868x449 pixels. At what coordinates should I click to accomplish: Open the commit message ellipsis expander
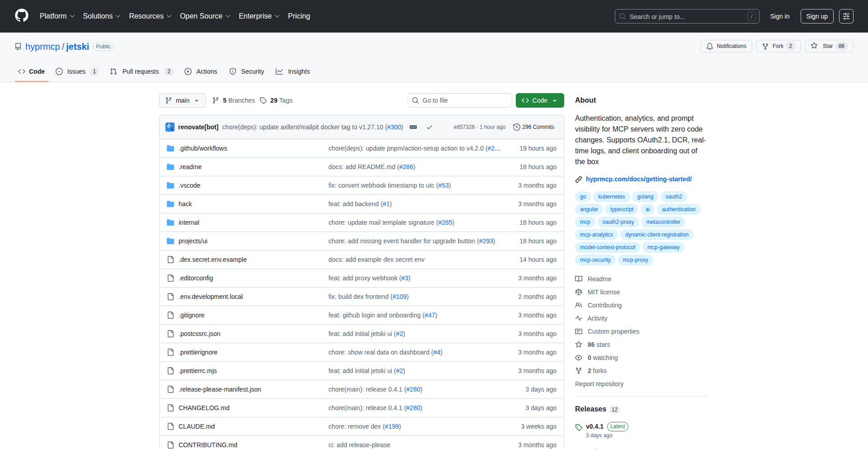point(413,127)
